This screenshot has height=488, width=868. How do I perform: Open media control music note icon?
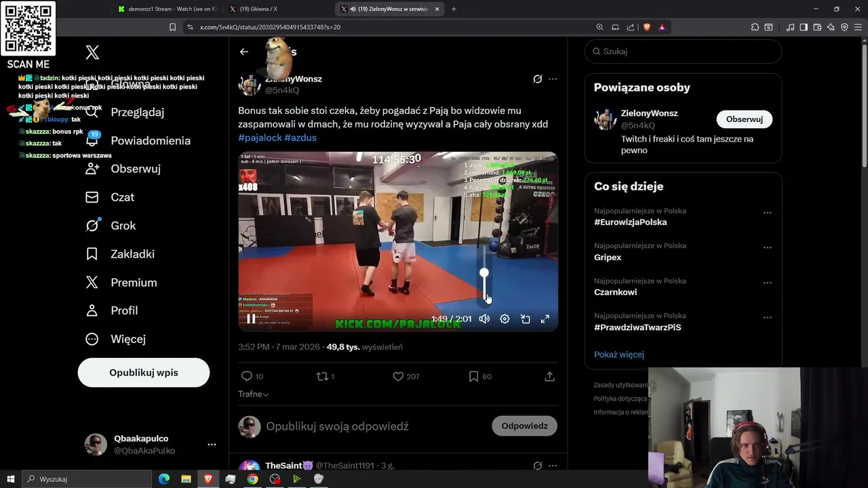coord(790,27)
